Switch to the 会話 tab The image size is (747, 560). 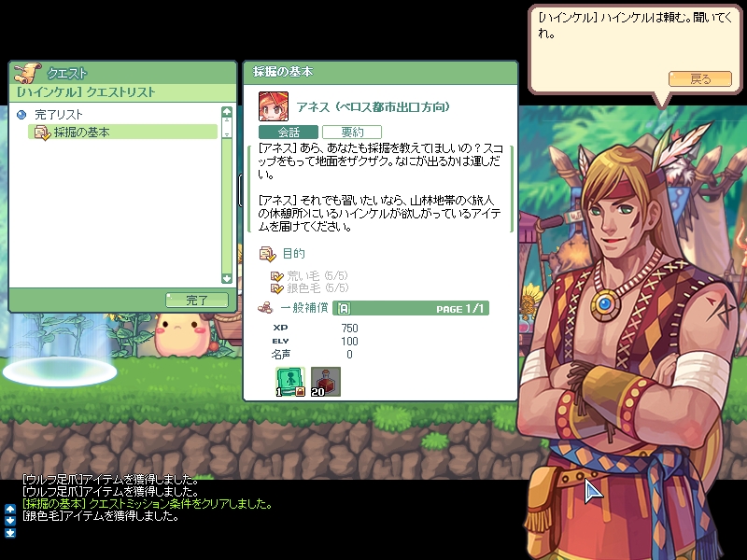pyautogui.click(x=289, y=132)
